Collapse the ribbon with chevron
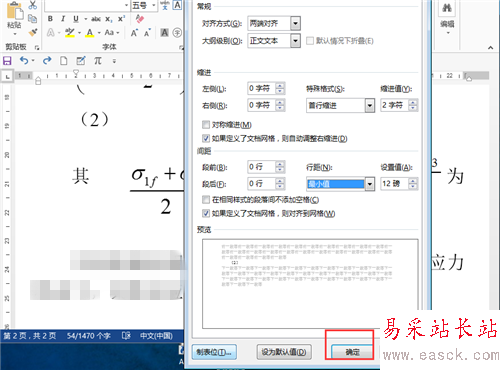 pyautogui.click(x=490, y=48)
